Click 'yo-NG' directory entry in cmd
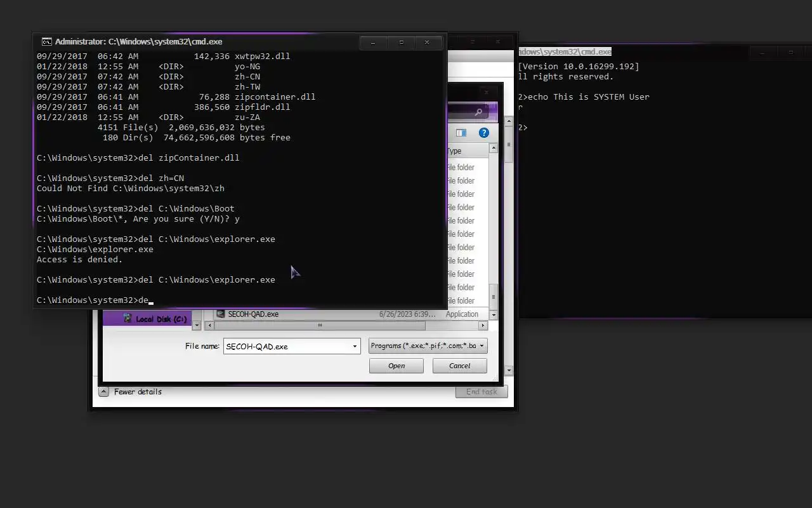 pyautogui.click(x=247, y=66)
